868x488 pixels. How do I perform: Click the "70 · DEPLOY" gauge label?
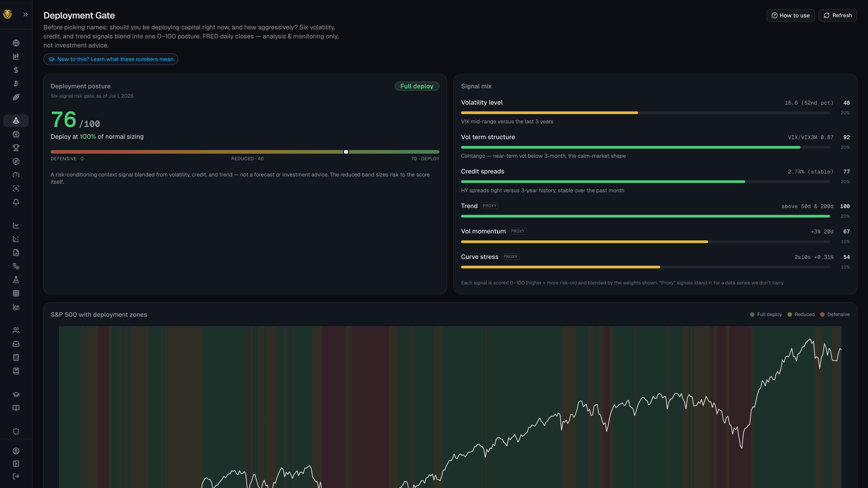(x=425, y=159)
